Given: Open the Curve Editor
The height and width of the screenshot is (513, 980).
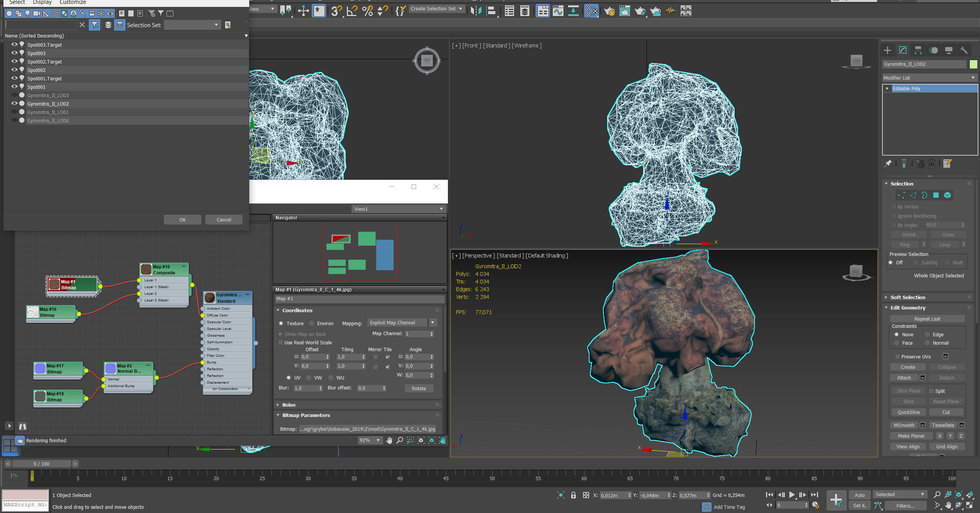Looking at the screenshot, I should tap(558, 11).
